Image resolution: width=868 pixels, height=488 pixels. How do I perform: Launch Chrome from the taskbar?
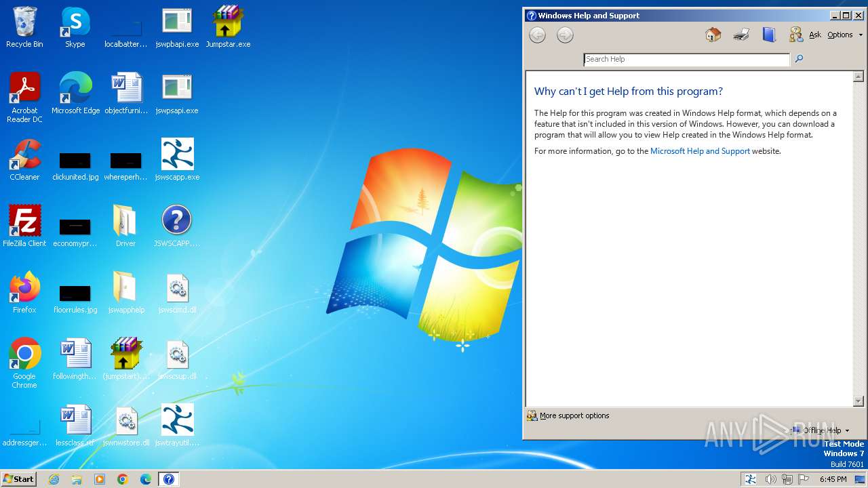(122, 479)
